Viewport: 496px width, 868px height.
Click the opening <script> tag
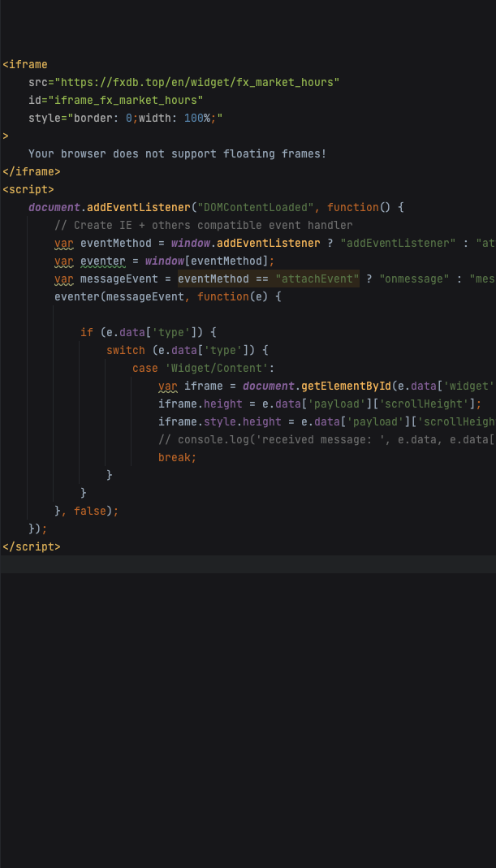coord(28,189)
